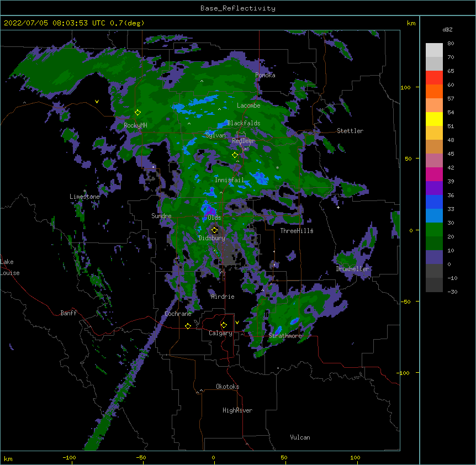
Task: Click the Base_Reflectivity title
Action: pyautogui.click(x=238, y=8)
